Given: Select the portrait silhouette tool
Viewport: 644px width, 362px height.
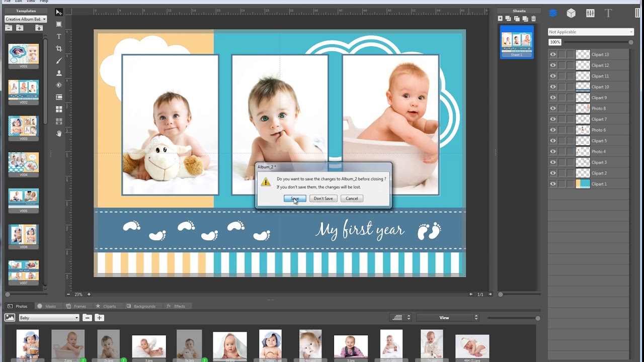Looking at the screenshot, I should coord(59,73).
